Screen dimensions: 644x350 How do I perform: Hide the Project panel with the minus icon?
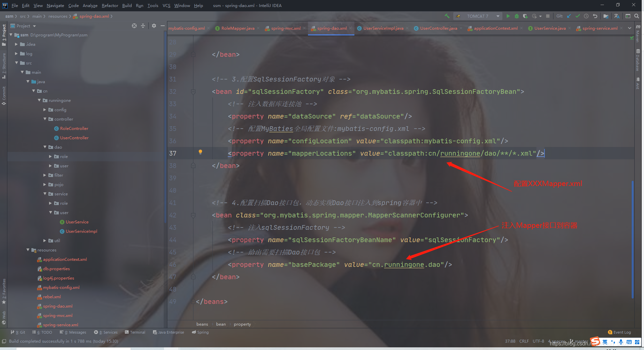click(x=163, y=26)
